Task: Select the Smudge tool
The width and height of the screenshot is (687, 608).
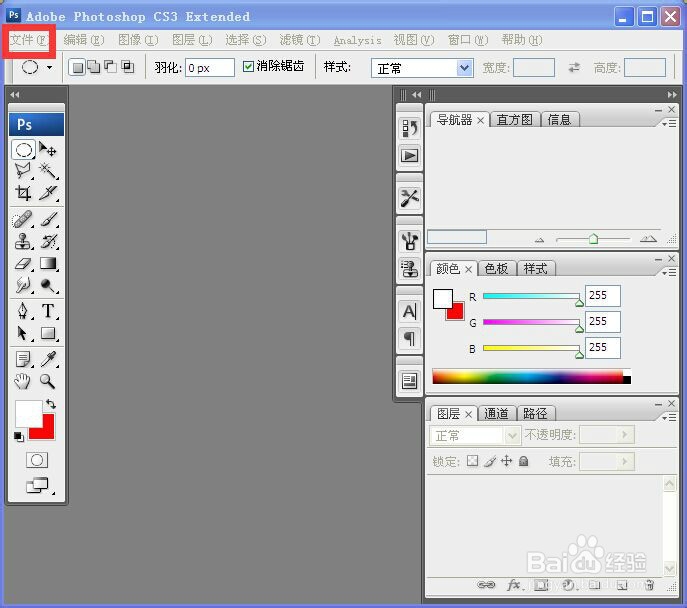Action: coord(24,285)
